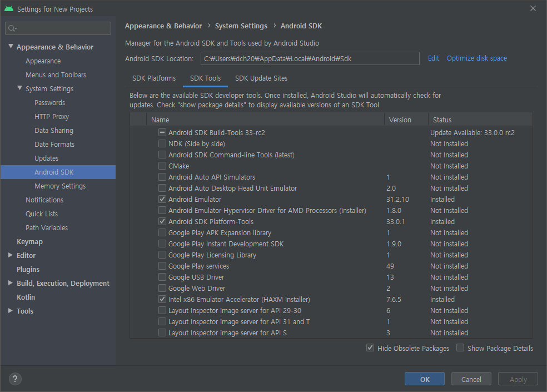
Task: Select Updates in the settings tree
Action: click(x=46, y=158)
